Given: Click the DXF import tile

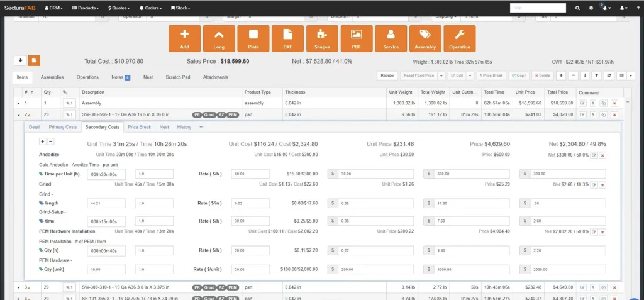Looking at the screenshot, I should click(287, 38).
